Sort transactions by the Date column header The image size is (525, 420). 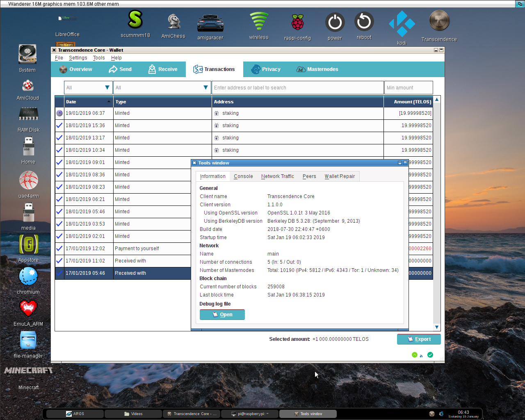[x=89, y=102]
